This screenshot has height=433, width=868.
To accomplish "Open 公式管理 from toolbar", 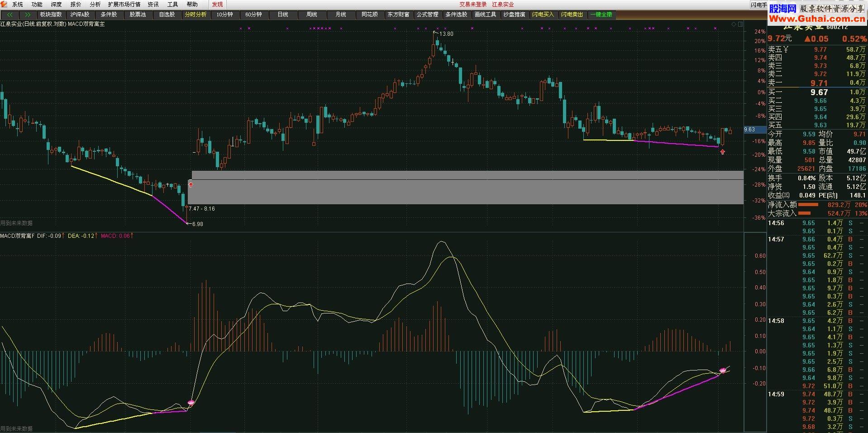I will click(427, 14).
